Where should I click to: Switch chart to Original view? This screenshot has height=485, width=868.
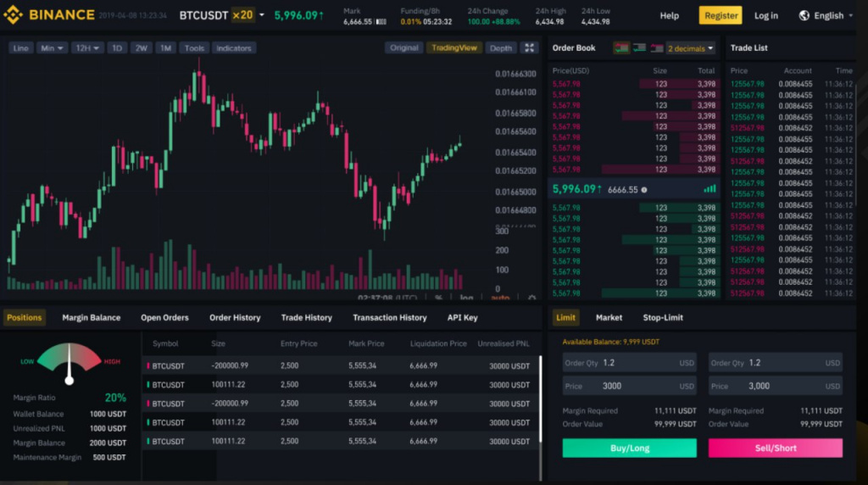tap(403, 47)
